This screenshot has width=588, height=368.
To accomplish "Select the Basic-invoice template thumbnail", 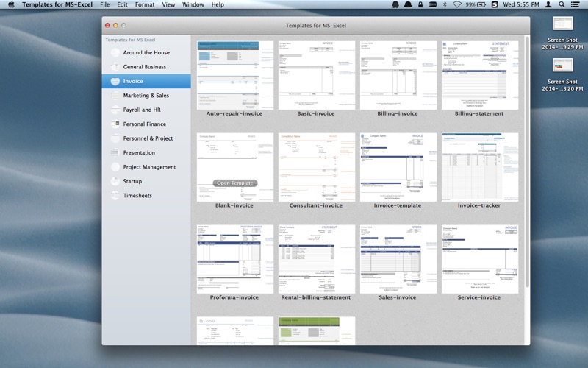I will [317, 76].
